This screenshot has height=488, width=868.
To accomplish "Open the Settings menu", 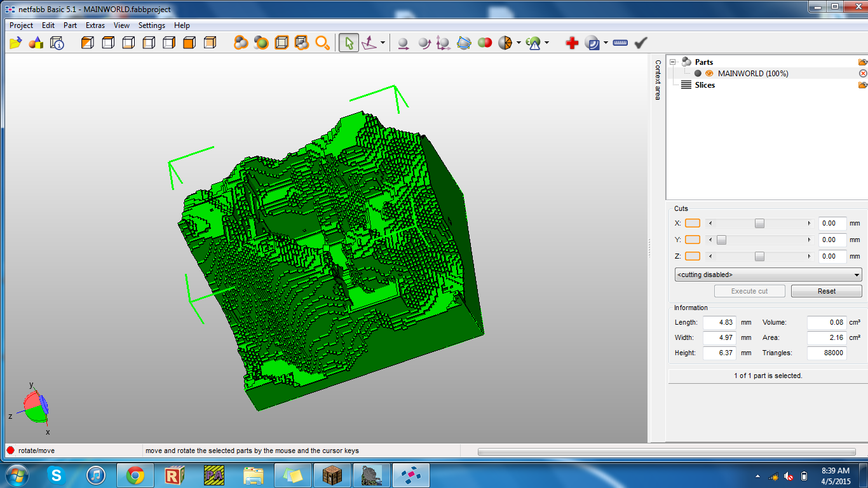I will click(x=152, y=25).
